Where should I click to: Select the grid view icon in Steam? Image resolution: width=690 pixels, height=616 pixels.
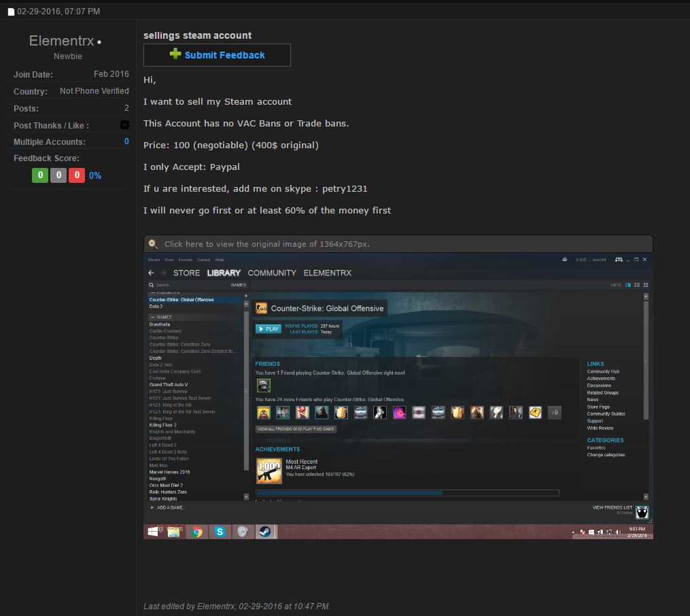click(646, 285)
